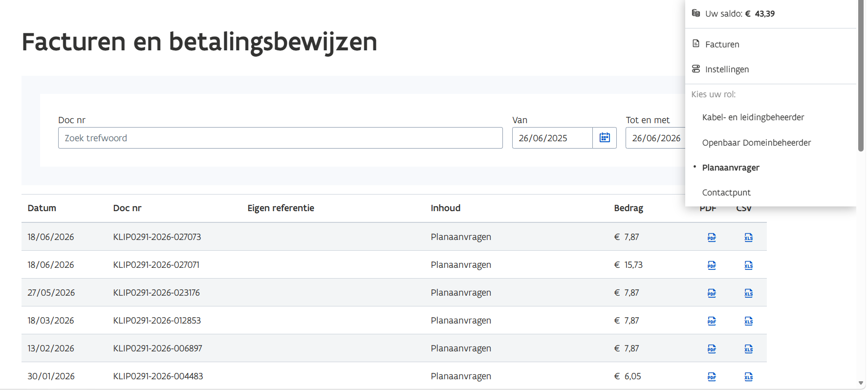Click the date 13/02/2026
Screen dimensions: 868x391
point(51,348)
